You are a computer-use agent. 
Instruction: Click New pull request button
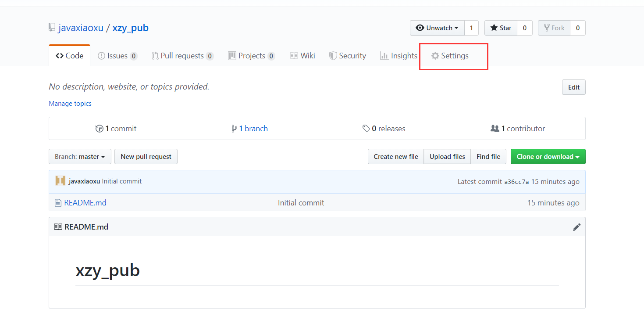[x=146, y=157]
